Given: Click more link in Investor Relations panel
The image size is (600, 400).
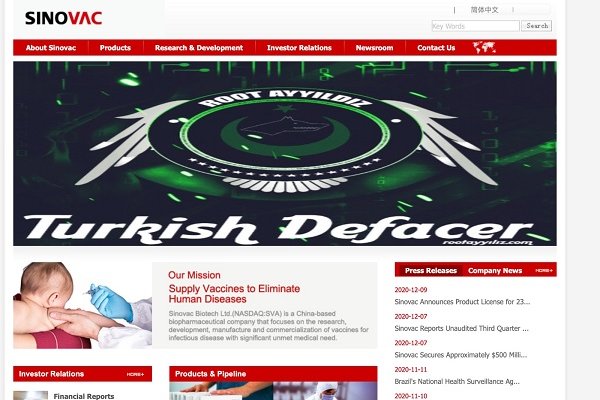Looking at the screenshot, I should point(135,374).
